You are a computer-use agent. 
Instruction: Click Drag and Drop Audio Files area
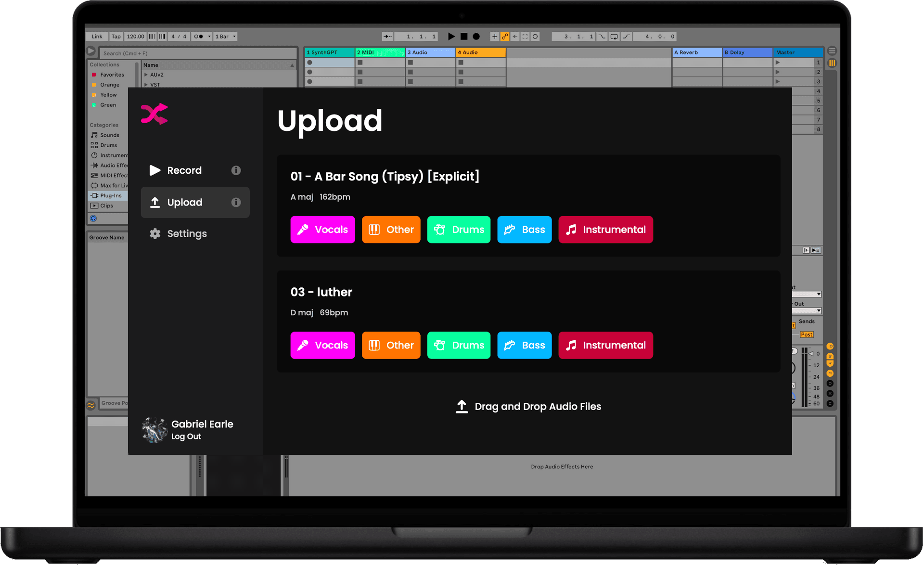528,407
